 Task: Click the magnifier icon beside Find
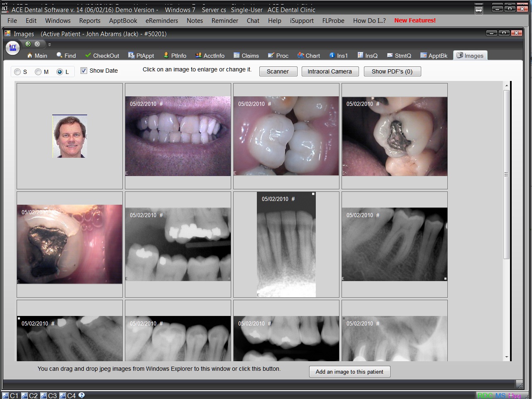[x=60, y=55]
